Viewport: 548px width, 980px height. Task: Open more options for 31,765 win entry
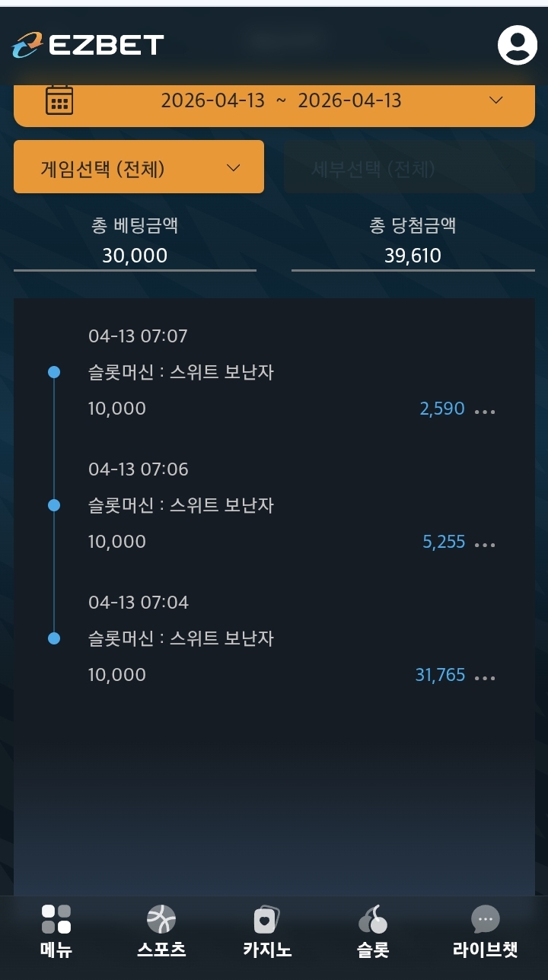tap(485, 677)
